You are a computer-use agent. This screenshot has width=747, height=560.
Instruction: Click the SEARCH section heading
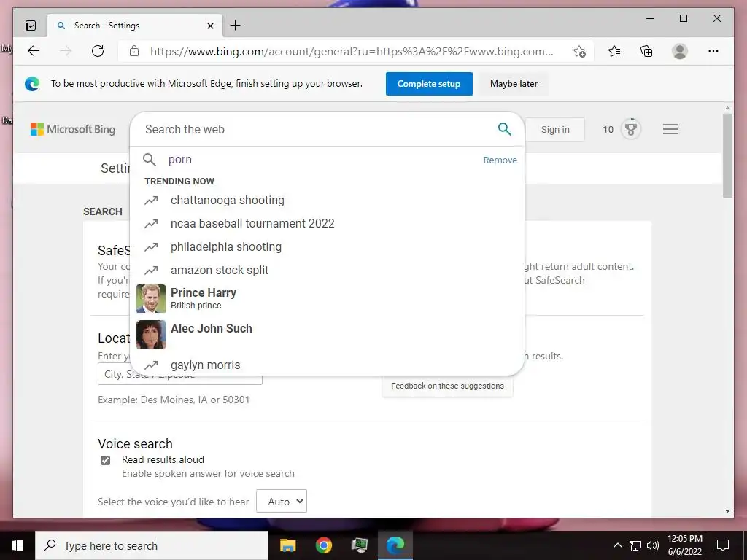102,211
